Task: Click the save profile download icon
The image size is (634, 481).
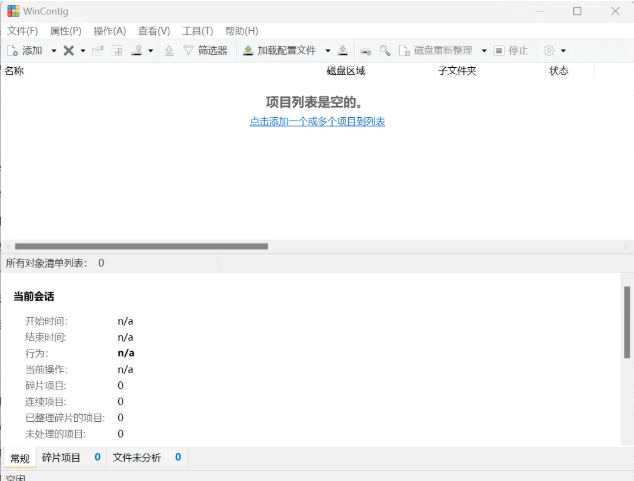Action: point(343,51)
